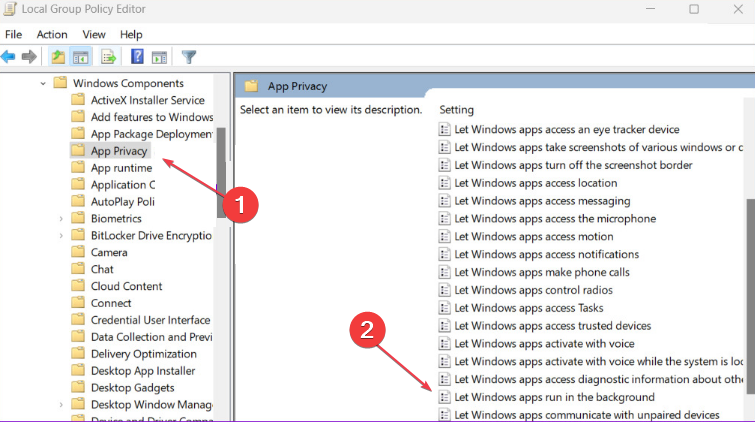Select Add features to Windows folder

[152, 117]
